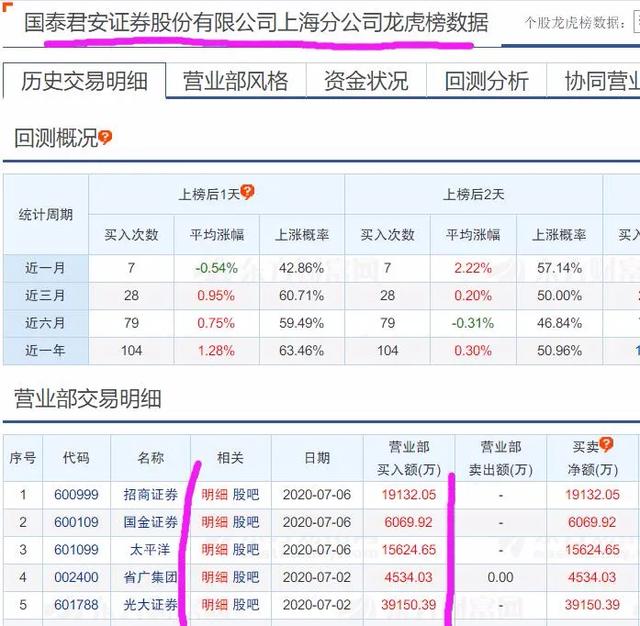Click the 1.28% average gain value
Screen dimensions: 640x626
point(216,351)
